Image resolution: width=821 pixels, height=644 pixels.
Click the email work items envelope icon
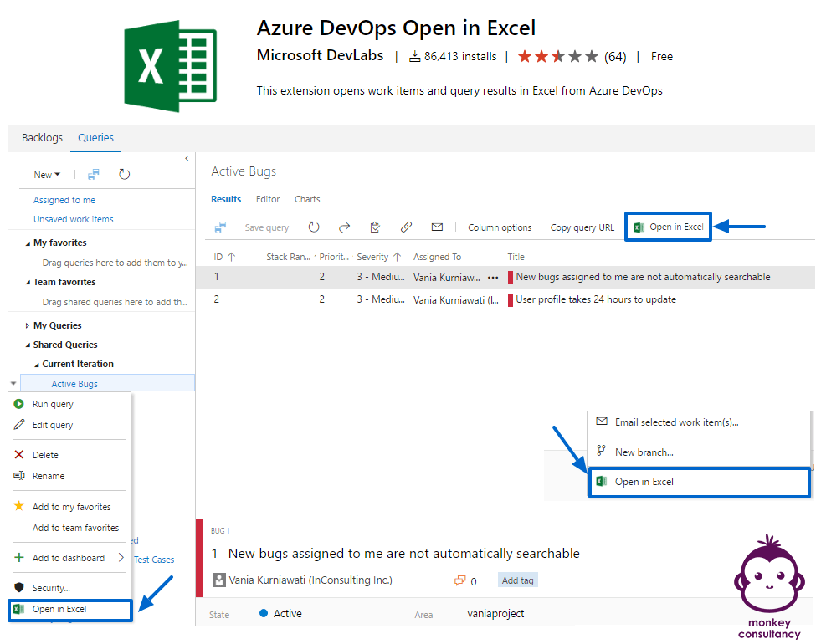click(x=436, y=227)
